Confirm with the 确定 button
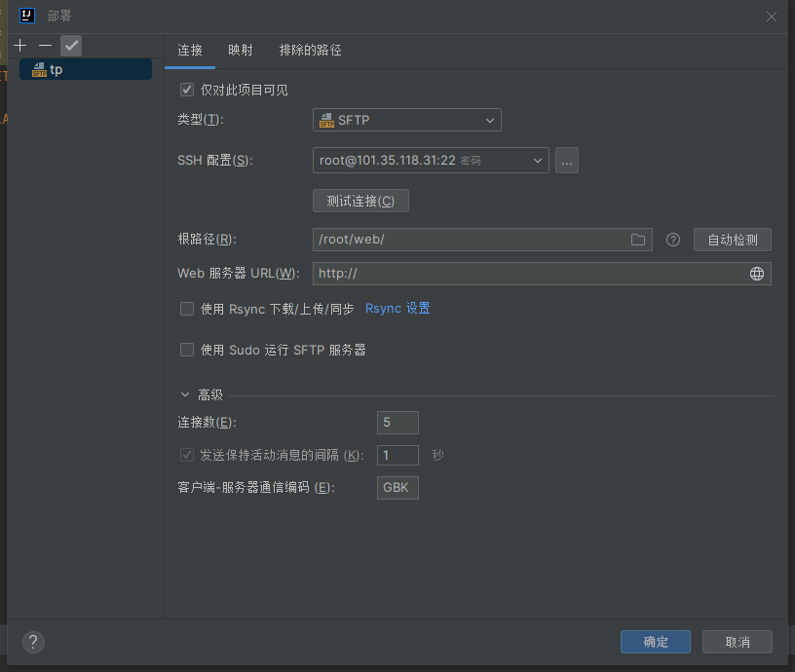795x672 pixels. point(656,642)
